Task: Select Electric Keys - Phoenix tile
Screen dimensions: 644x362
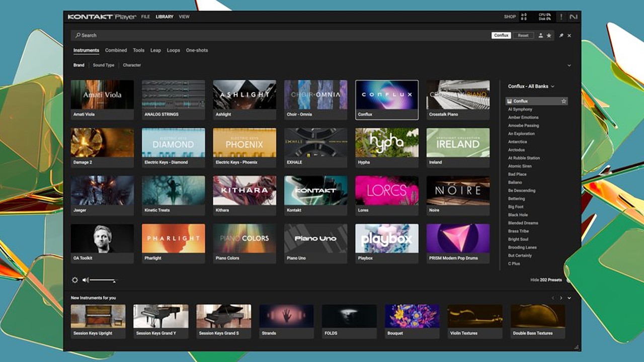Action: (245, 148)
